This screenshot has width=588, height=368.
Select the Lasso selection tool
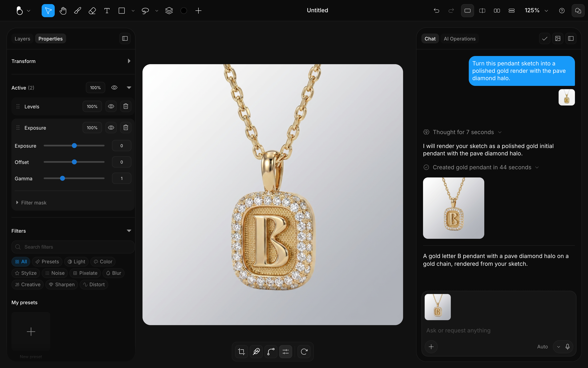point(145,11)
